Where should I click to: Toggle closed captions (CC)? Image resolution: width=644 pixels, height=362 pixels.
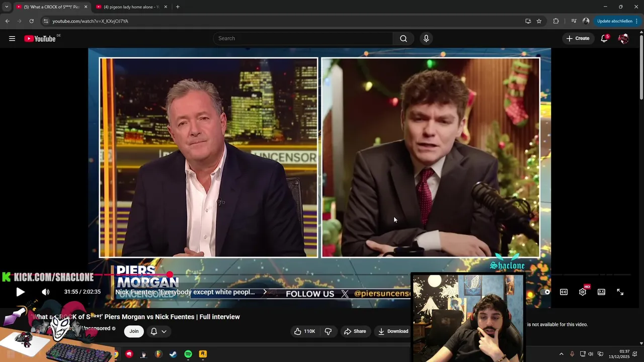coord(564,292)
